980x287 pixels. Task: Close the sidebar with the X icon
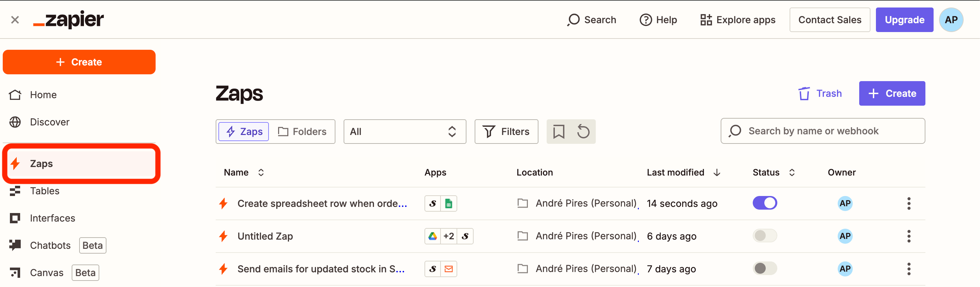[x=15, y=20]
